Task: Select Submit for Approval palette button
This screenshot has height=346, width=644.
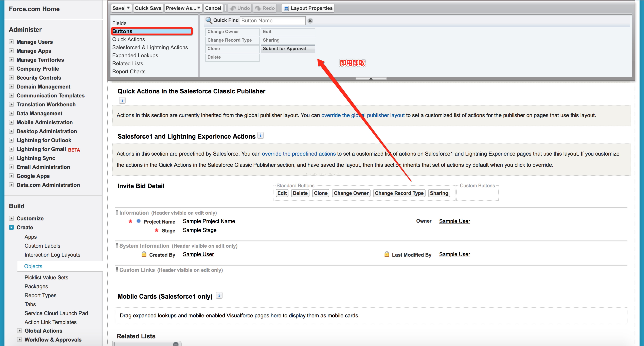Action: 288,49
